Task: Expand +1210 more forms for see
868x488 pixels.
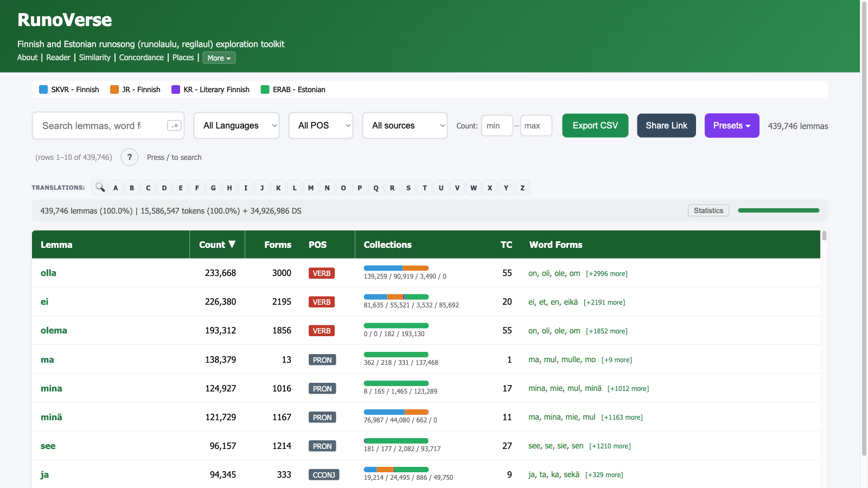Action: (x=610, y=446)
